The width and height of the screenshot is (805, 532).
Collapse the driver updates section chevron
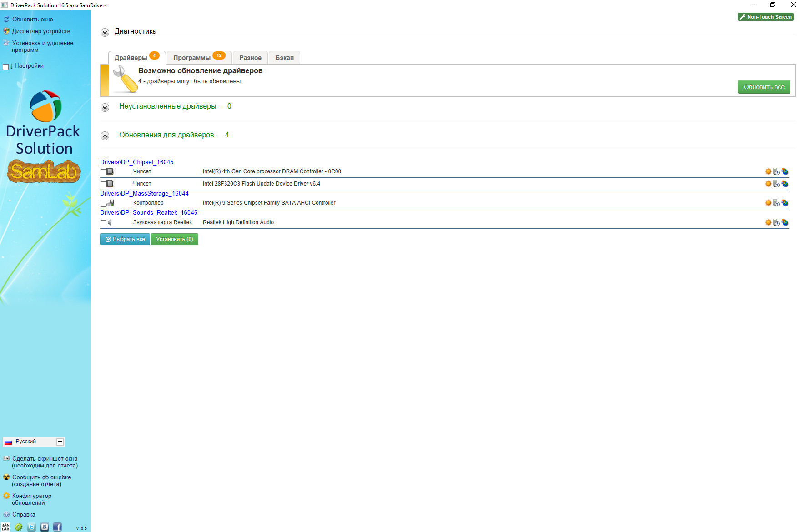pyautogui.click(x=105, y=136)
